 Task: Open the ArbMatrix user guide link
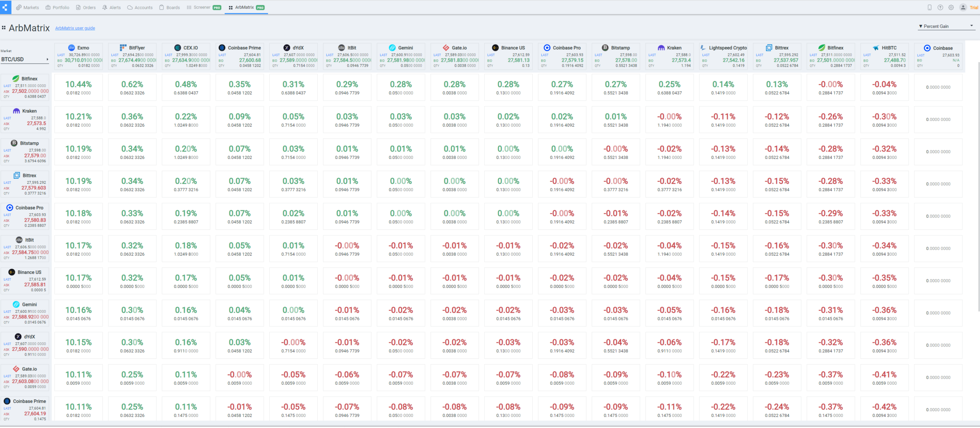point(75,28)
